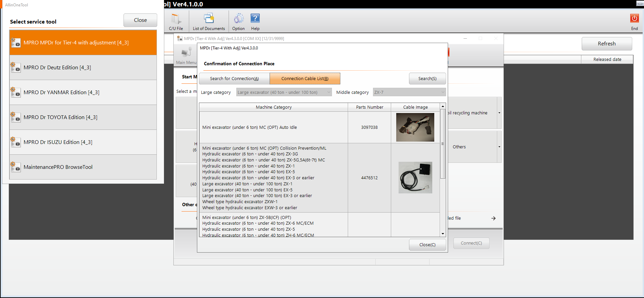
Task: Click the Search(S) button
Action: (x=427, y=79)
